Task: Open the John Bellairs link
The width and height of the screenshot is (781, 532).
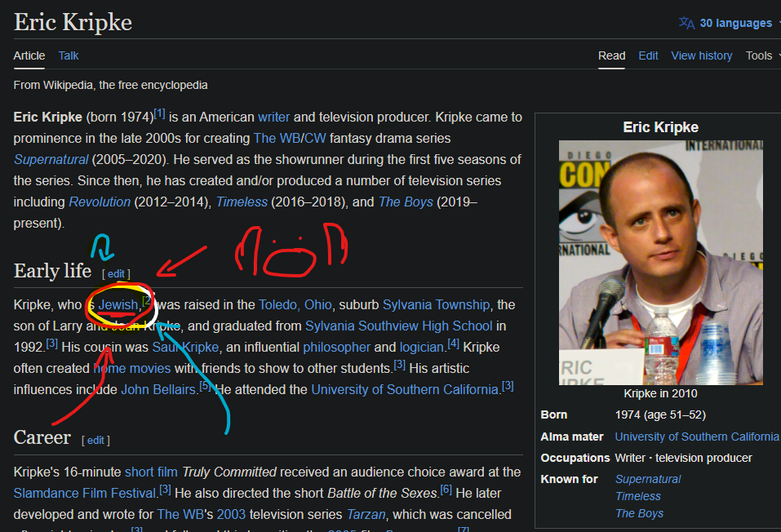Action: click(x=158, y=389)
